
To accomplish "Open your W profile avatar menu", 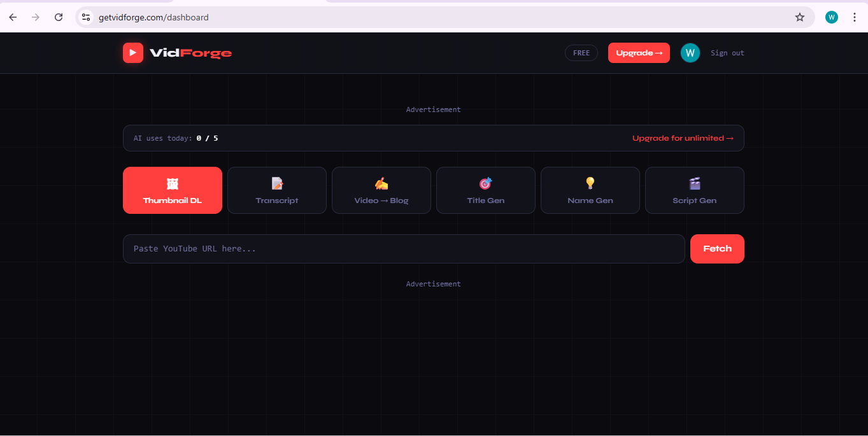I will click(x=690, y=53).
